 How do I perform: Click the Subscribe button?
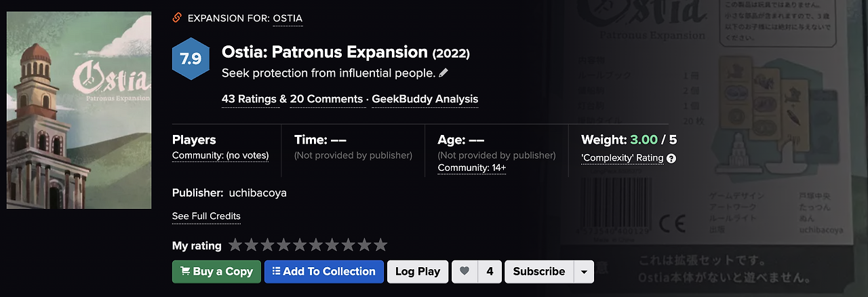pos(539,271)
